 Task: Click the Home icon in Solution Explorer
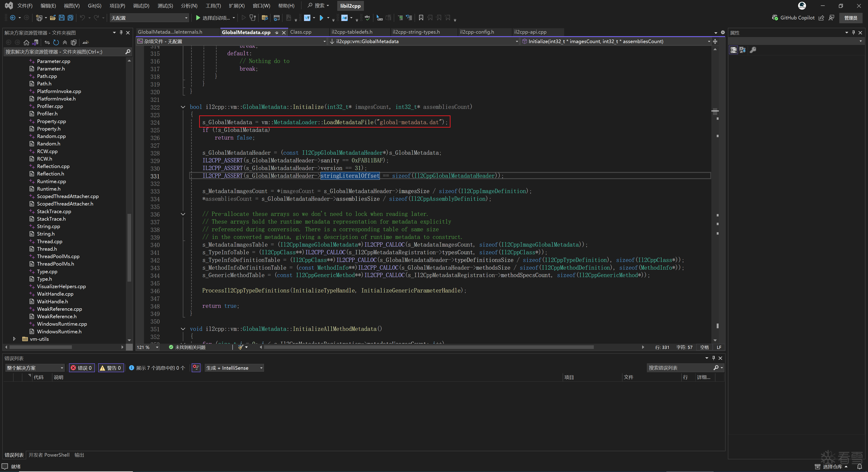pos(26,42)
